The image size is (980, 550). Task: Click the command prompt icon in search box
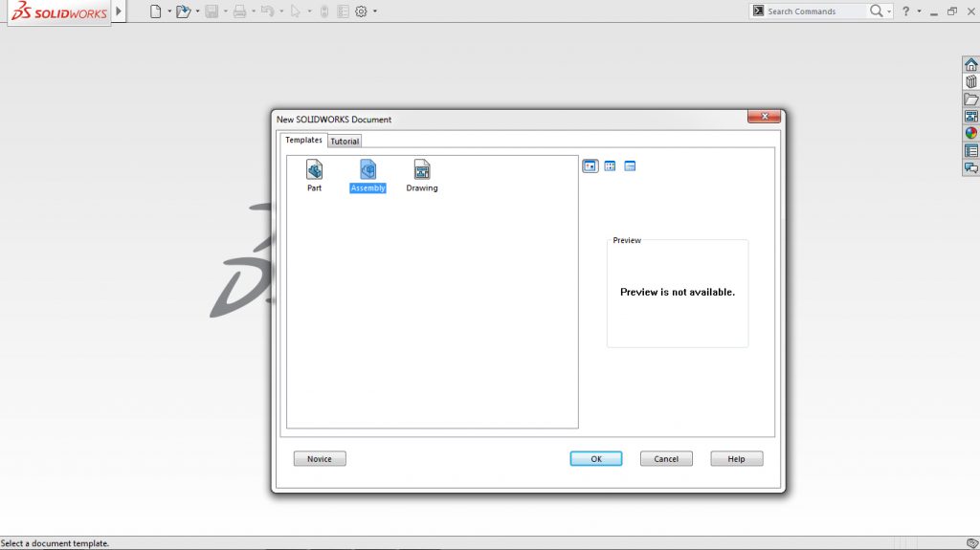click(x=758, y=11)
